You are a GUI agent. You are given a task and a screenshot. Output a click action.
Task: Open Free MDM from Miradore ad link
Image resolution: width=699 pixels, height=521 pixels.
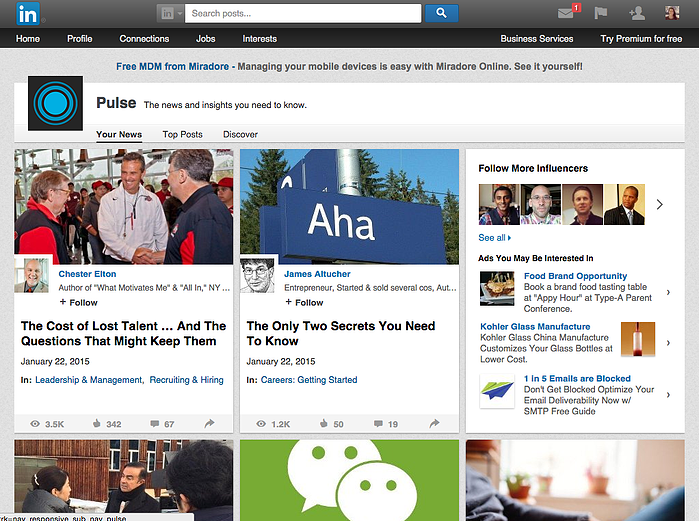click(173, 66)
